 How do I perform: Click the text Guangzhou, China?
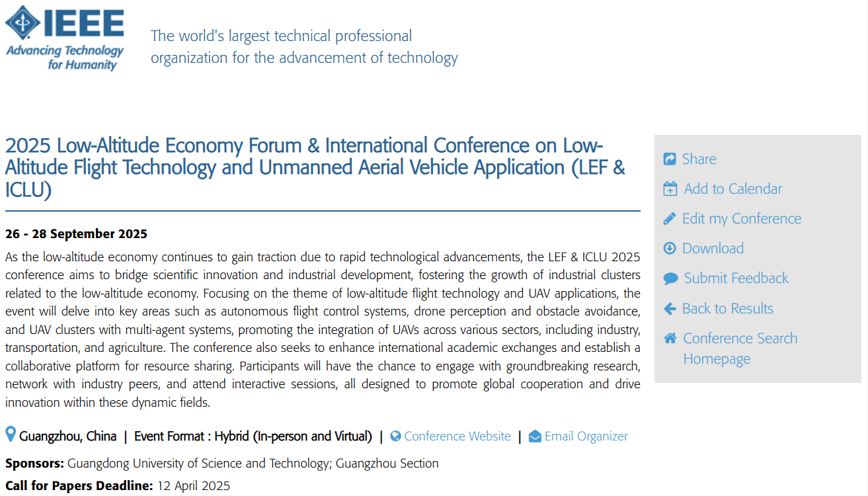pos(67,436)
